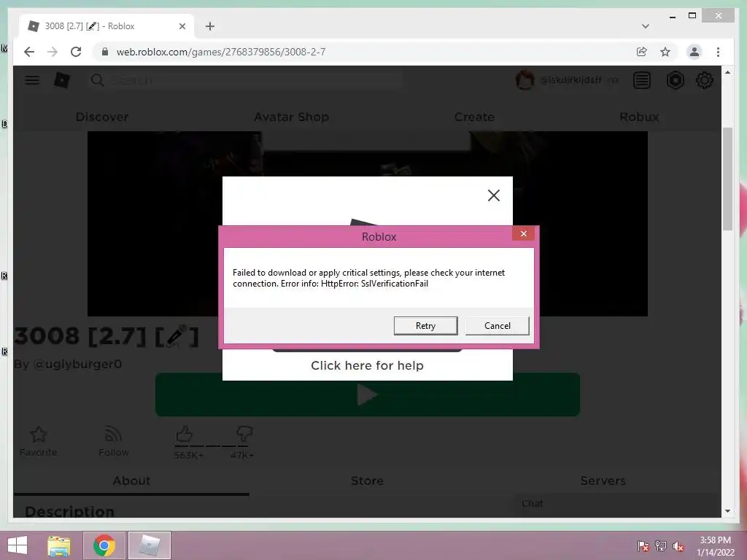Click the muted volume tray icon

(x=678, y=546)
